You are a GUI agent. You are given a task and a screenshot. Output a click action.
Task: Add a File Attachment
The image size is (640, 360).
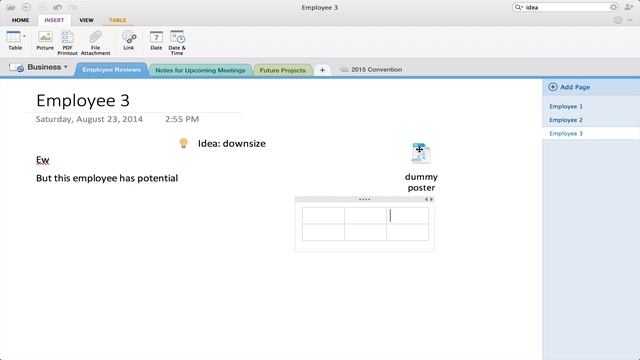pos(96,42)
